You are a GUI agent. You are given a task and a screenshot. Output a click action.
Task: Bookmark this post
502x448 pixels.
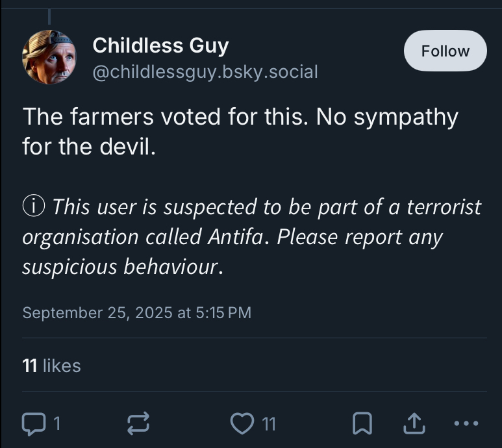click(362, 424)
